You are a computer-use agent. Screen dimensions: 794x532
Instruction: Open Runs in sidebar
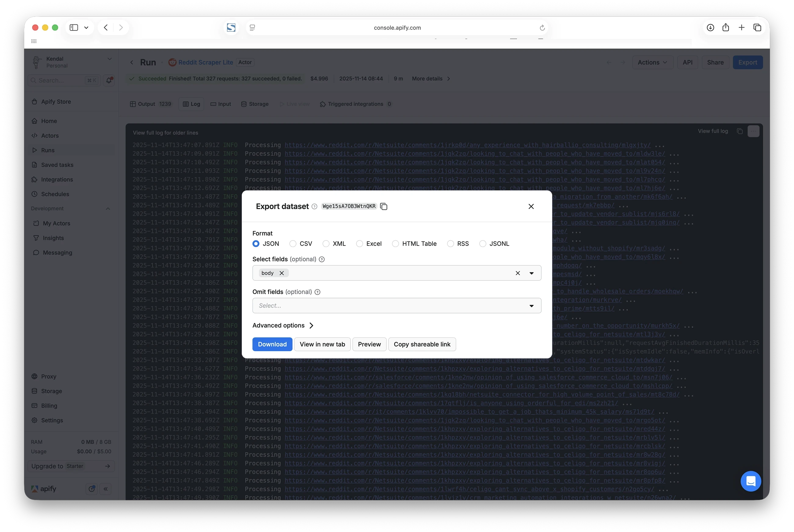coord(71,150)
